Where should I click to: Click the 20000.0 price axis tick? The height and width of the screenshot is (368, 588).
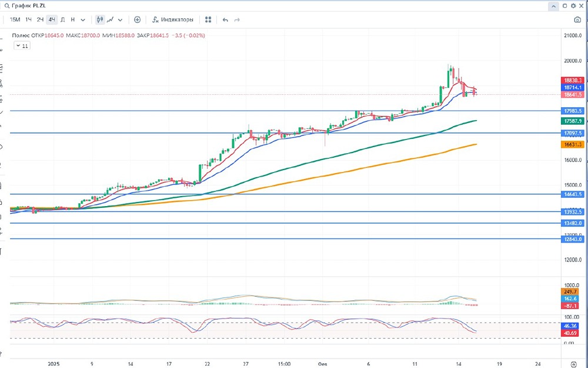[573, 61]
